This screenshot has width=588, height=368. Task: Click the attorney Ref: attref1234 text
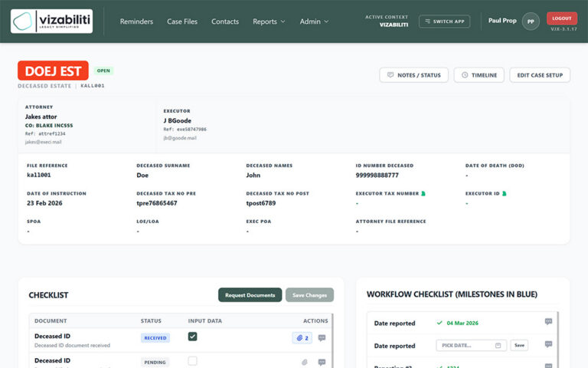pyautogui.click(x=45, y=133)
